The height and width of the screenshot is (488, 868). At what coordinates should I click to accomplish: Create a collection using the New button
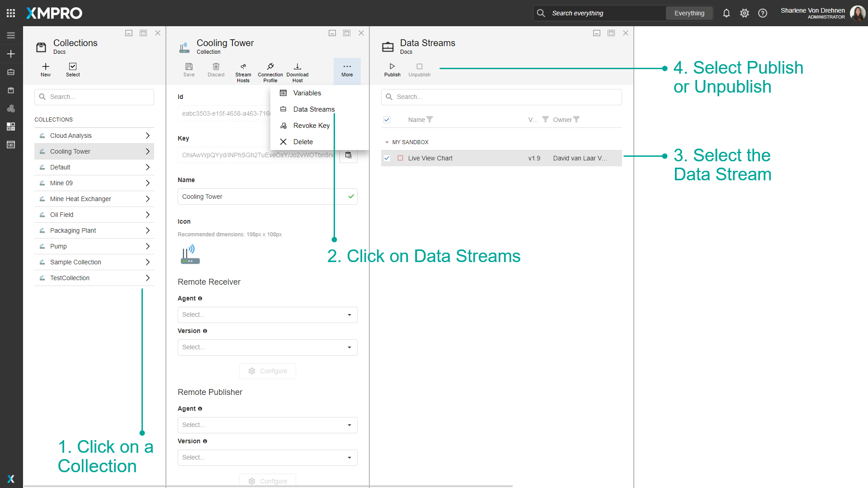(45, 70)
